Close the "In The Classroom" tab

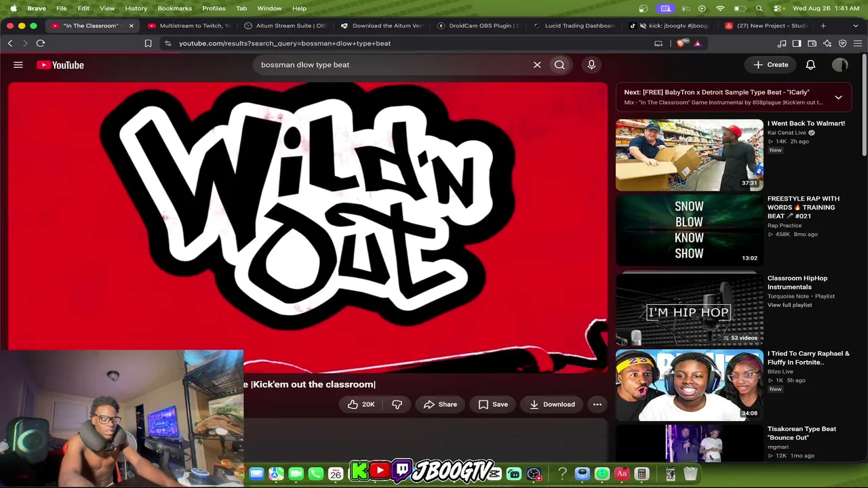131,26
